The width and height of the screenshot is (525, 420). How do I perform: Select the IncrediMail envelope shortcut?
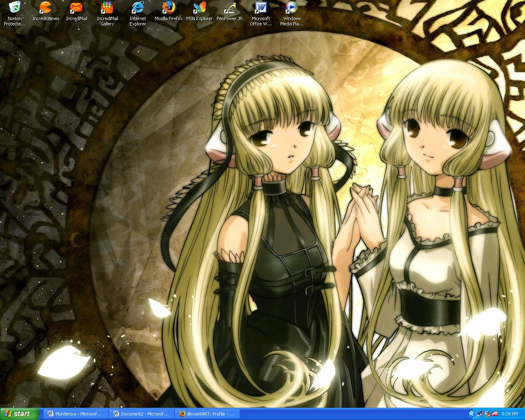point(77,11)
